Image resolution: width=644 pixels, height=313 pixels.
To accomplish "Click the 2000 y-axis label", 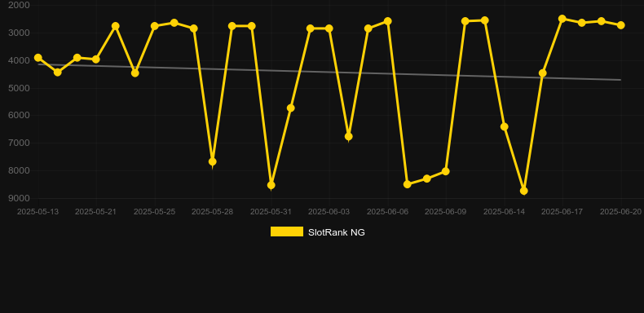I will click(19, 6).
